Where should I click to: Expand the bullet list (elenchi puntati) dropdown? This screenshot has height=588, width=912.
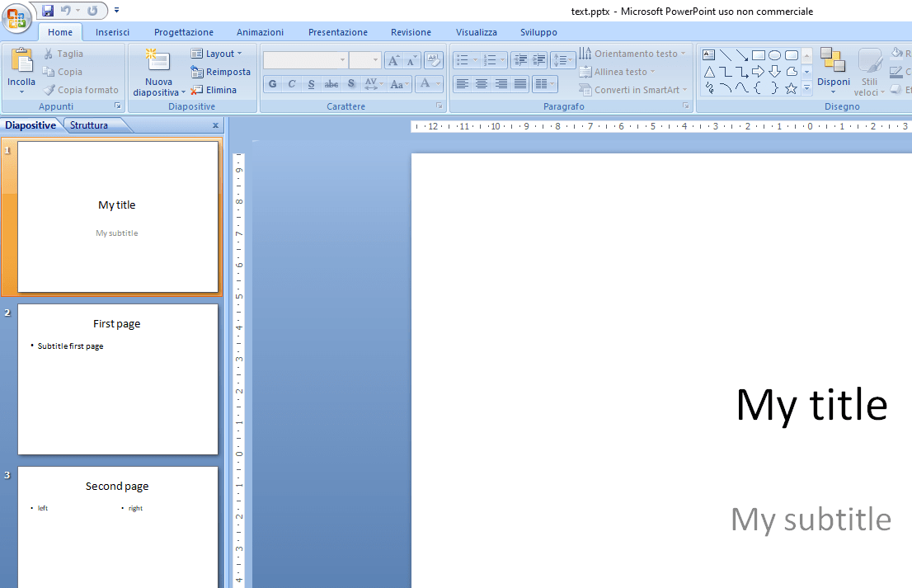474,59
